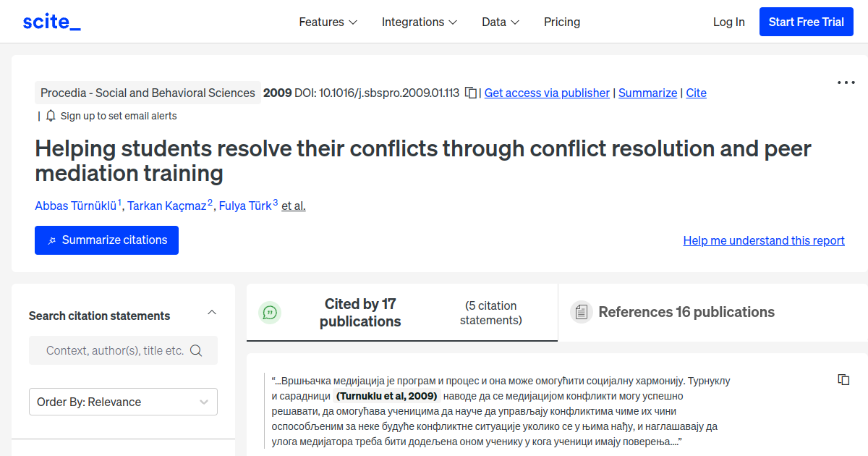The image size is (868, 456).
Task: Start a free trial with the blue button
Action: click(x=806, y=21)
